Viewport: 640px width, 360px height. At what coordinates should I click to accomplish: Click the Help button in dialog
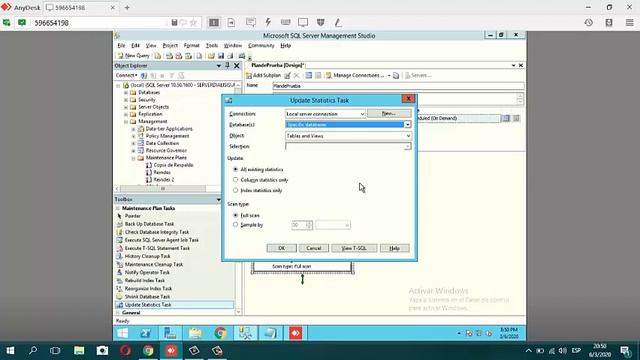(394, 248)
